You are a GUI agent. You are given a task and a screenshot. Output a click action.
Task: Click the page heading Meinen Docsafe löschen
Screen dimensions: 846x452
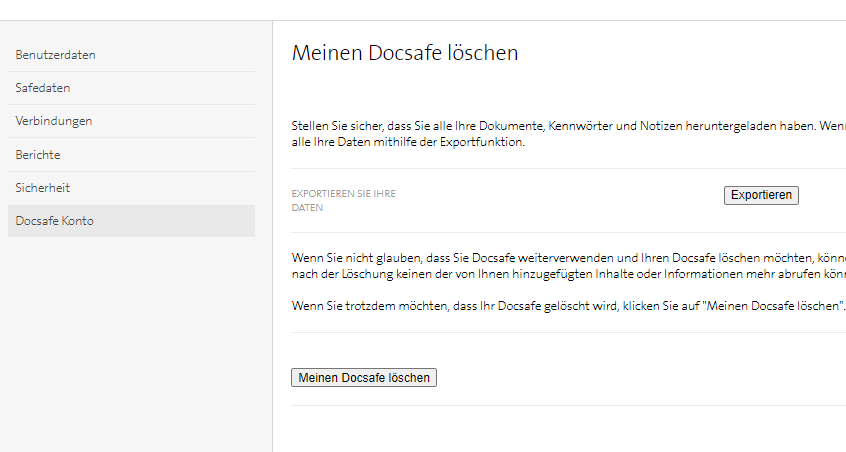coord(405,53)
